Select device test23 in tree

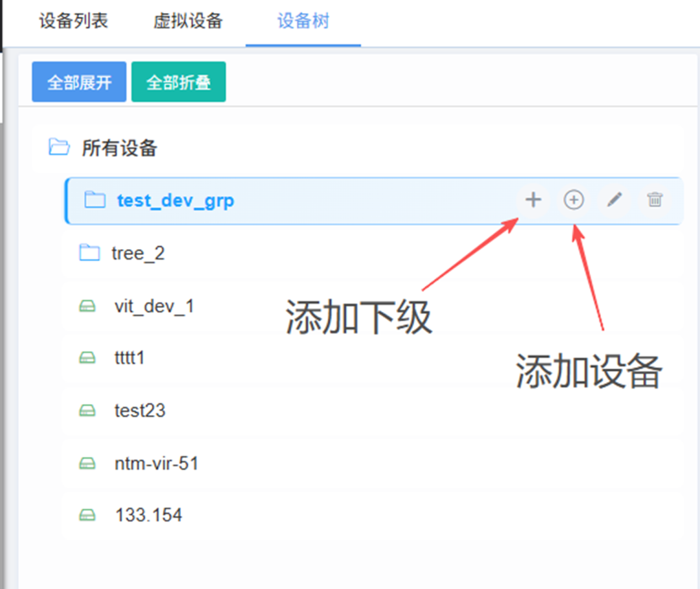click(x=373, y=410)
